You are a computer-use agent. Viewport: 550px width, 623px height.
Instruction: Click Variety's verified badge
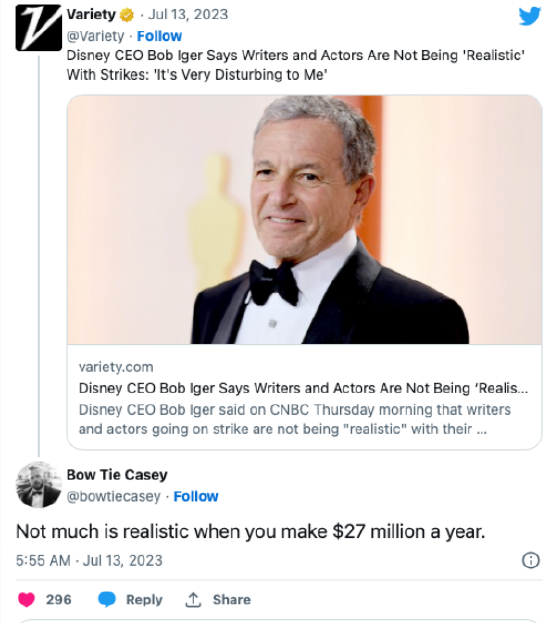point(127,15)
